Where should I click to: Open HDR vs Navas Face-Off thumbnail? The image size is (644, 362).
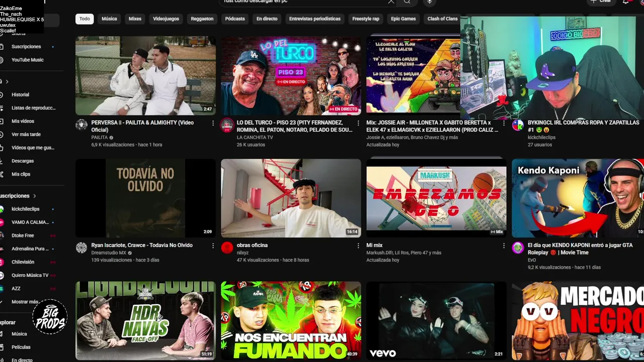[x=145, y=321]
